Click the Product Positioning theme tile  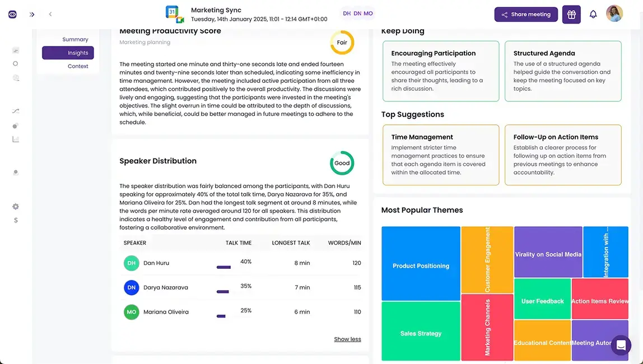click(420, 265)
